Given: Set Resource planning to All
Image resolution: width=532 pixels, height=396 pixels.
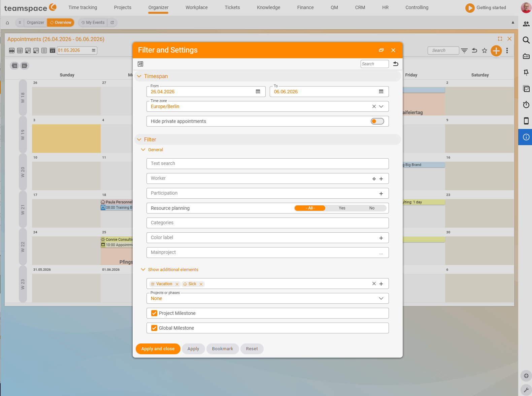Looking at the screenshot, I should (310, 208).
